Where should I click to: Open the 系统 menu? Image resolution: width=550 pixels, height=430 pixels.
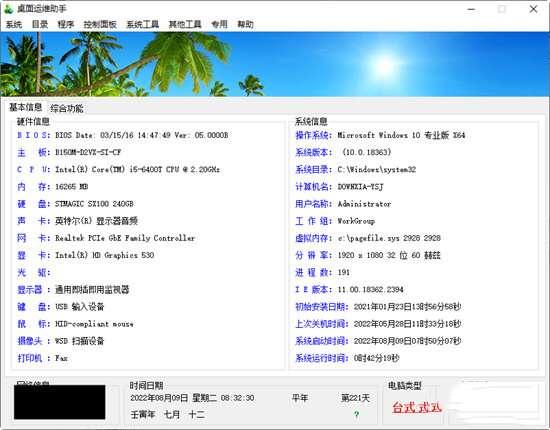[14, 24]
